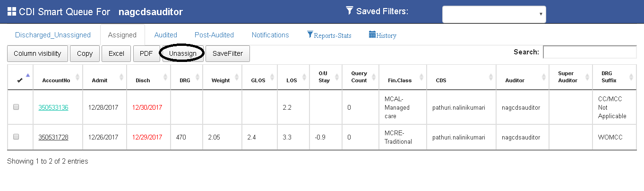644x191 pixels.
Task: Click into the Search input field
Action: pos(590,52)
